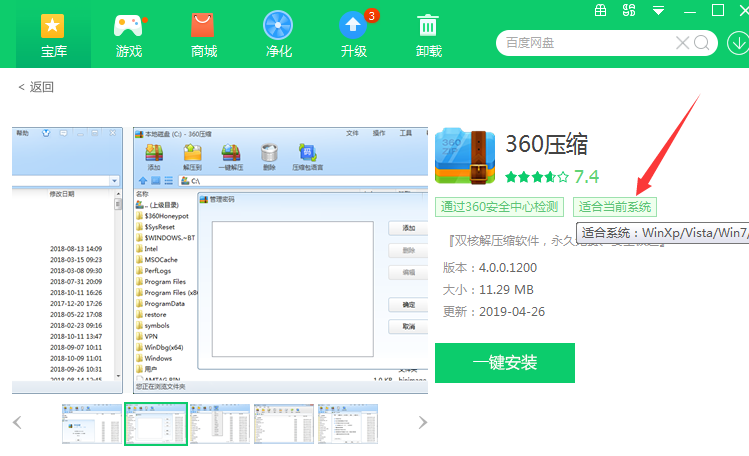Screen dimensions: 749x456
Task: Click the 工具 menu in preview screenshot
Action: tap(406, 133)
